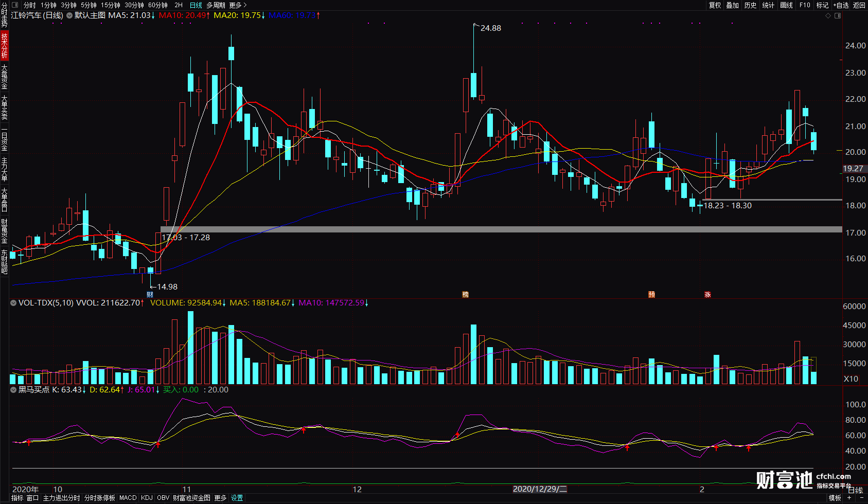
Task: Open the 大盘资金 sidebar tab
Action: coord(4,77)
